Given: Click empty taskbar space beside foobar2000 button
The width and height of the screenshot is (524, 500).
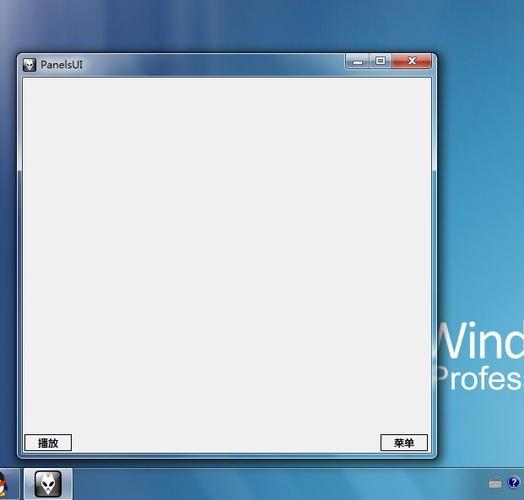Looking at the screenshot, I should tap(267, 485).
